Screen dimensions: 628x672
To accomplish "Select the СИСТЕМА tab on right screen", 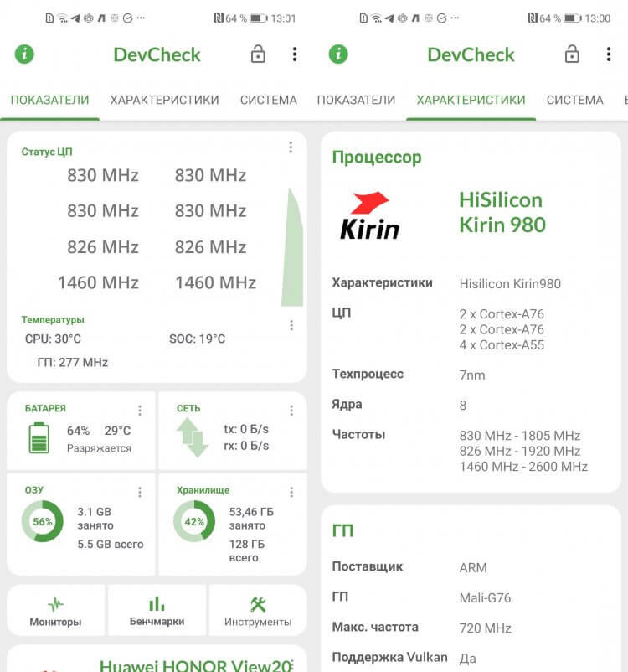I will (575, 100).
